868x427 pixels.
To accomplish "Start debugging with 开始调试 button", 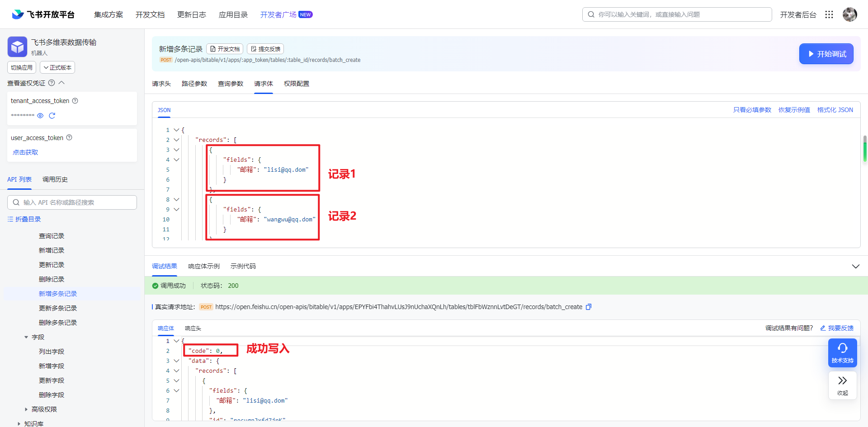I will click(826, 54).
